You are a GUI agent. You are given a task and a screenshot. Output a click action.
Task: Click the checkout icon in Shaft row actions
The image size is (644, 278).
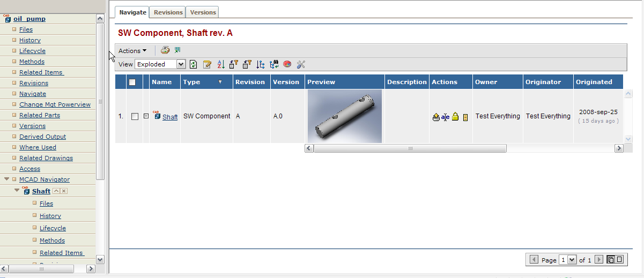click(x=436, y=117)
